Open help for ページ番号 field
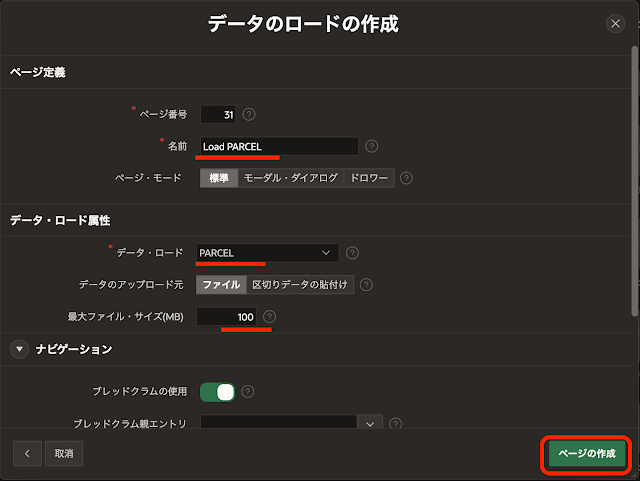This screenshot has width=640, height=481. [249, 114]
